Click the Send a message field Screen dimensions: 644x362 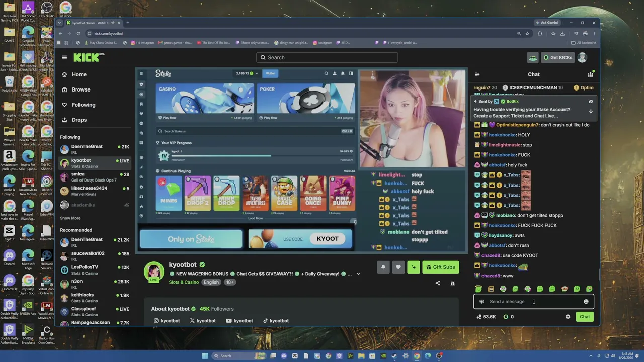point(533,302)
